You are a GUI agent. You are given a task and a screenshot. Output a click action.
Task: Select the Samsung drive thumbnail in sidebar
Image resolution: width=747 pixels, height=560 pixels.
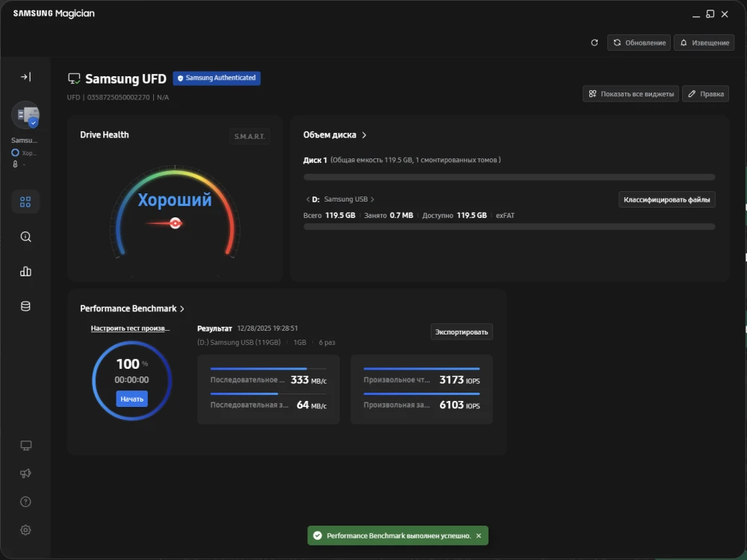[25, 116]
